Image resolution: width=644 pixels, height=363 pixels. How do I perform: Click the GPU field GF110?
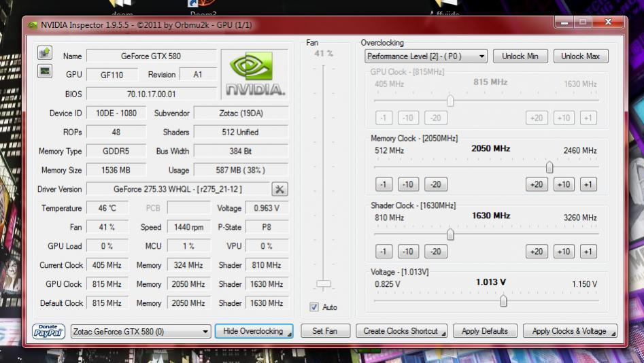point(112,75)
